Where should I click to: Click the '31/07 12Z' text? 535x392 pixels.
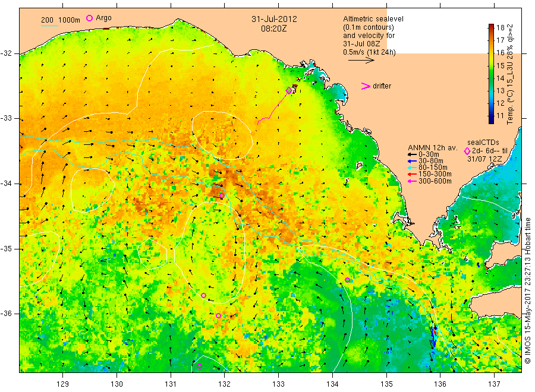[x=484, y=159]
